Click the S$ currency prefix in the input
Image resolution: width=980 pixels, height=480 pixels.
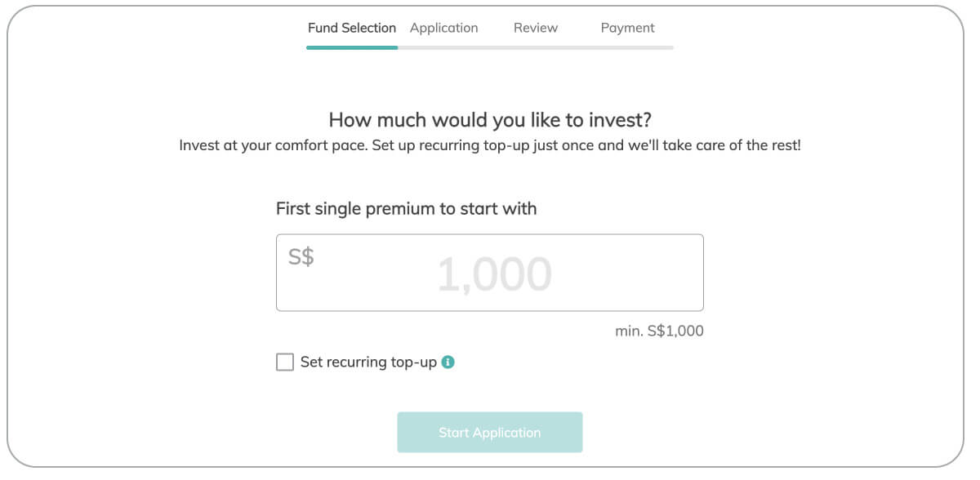301,256
